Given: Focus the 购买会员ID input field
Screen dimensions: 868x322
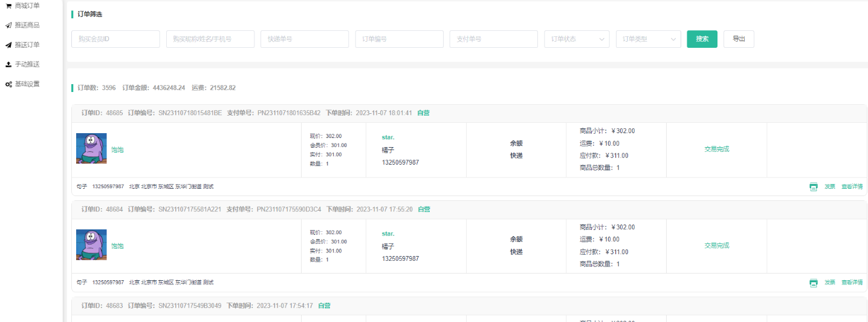Looking at the screenshot, I should click(x=115, y=39).
